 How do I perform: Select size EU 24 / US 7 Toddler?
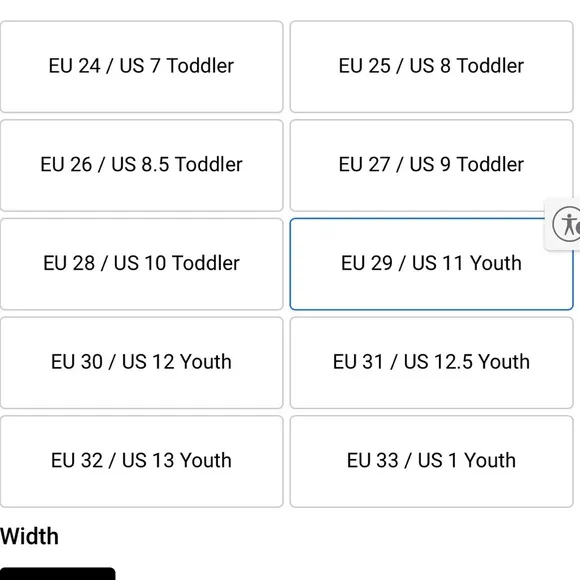click(x=141, y=67)
